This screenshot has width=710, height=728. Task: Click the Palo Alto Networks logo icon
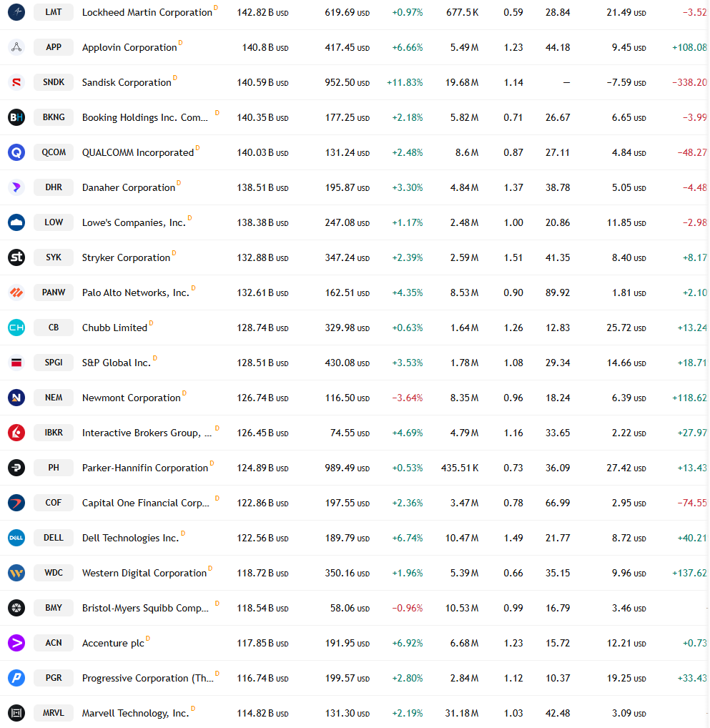point(16,292)
